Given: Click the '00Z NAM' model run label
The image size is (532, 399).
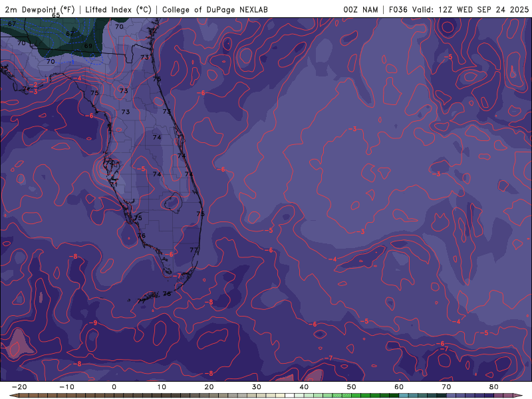Looking at the screenshot, I should pos(360,9).
